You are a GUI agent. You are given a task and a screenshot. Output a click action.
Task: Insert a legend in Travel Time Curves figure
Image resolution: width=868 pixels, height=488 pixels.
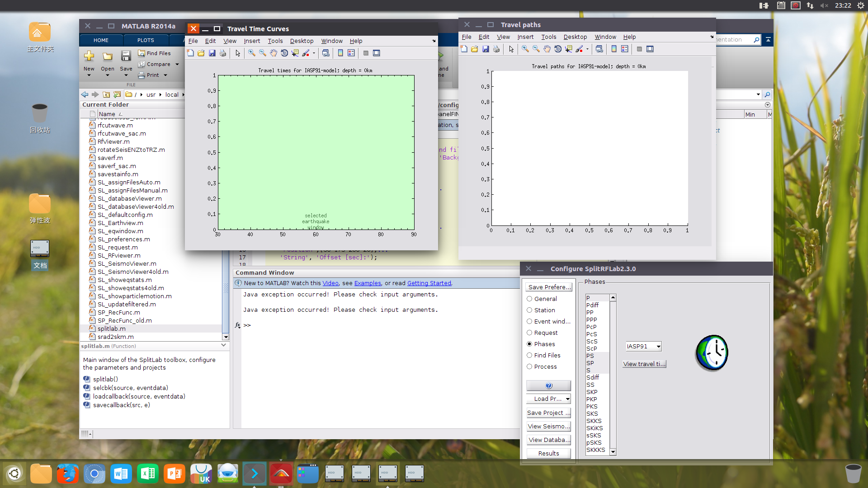[351, 53]
